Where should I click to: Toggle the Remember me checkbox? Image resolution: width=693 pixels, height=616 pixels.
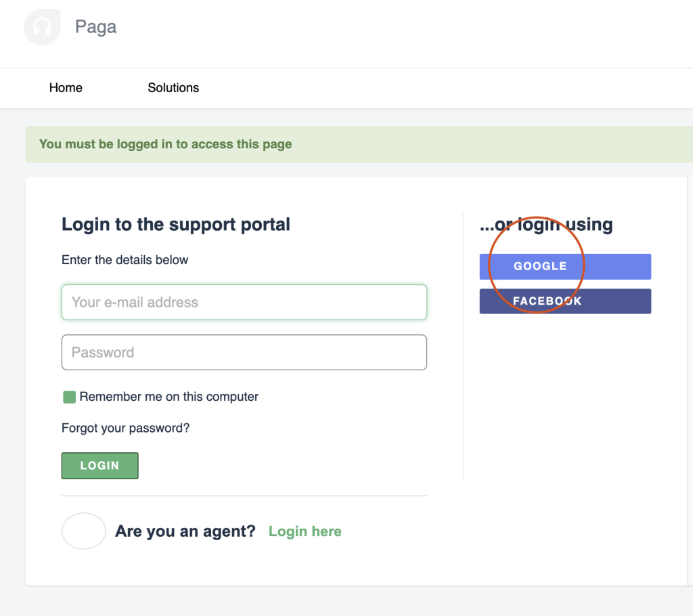(70, 397)
